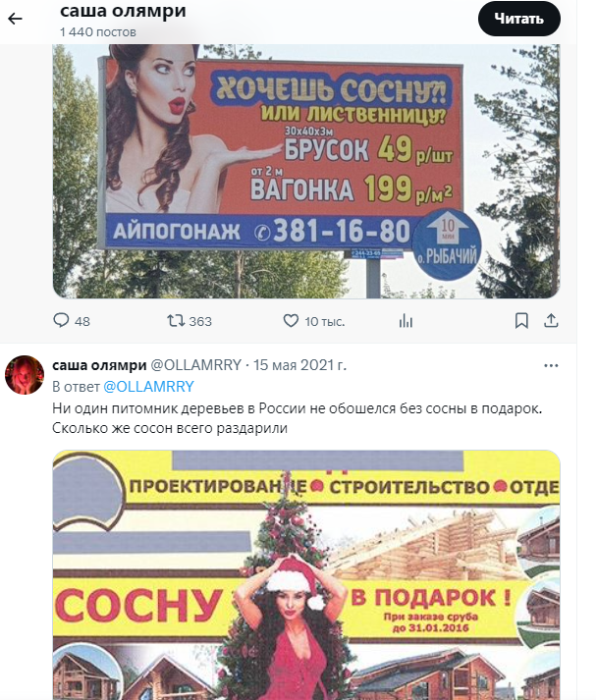Share the tweet with upload arrow icon
The image size is (596, 700).
[552, 320]
